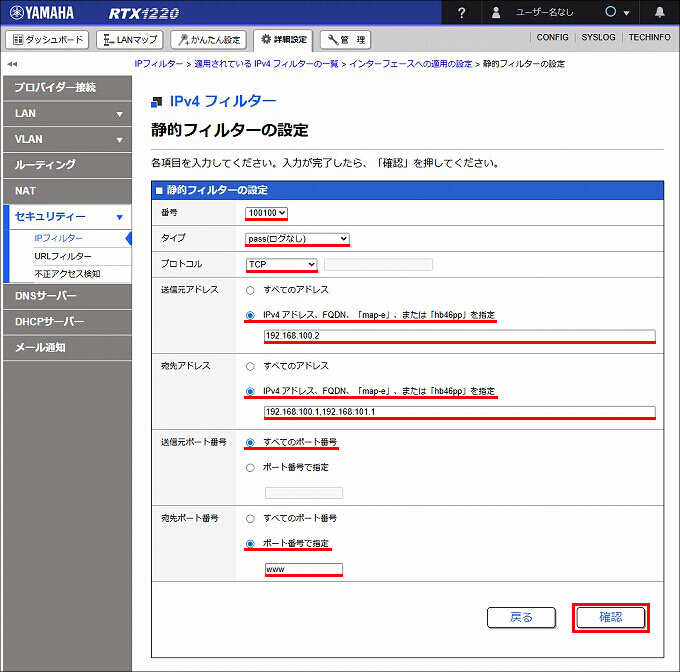Open プロバイダー接続 in sidebar
This screenshot has height=672, width=680.
pyautogui.click(x=67, y=88)
